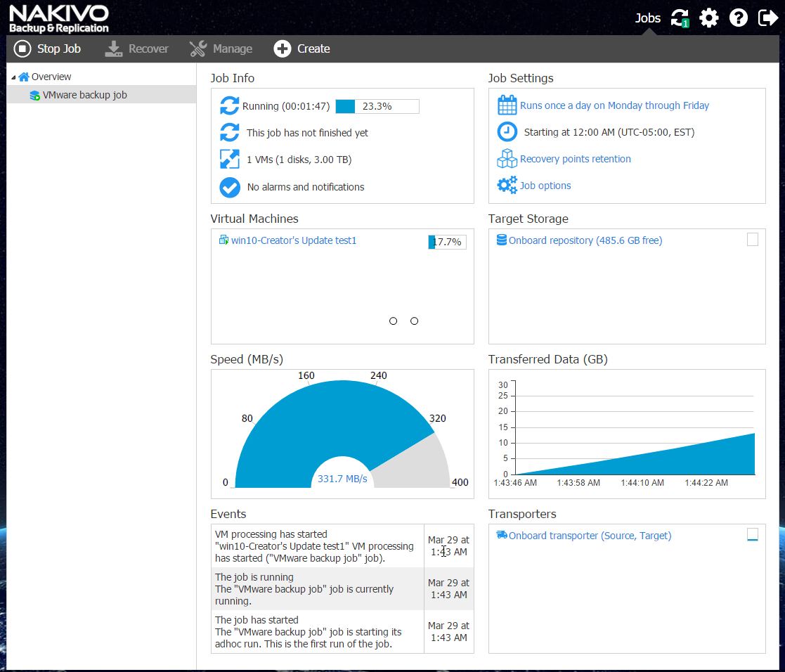
Task: Click the job options gears icon
Action: (x=507, y=186)
